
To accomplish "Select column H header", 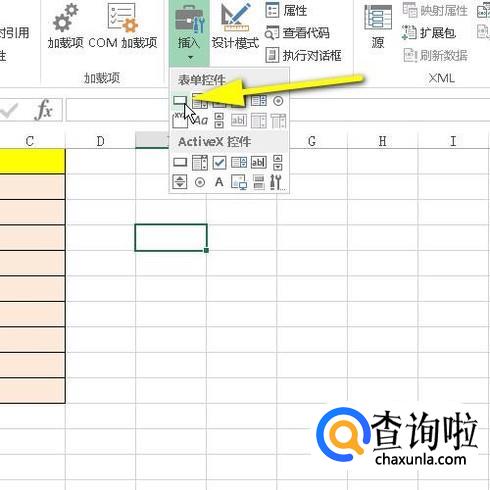I will point(382,141).
